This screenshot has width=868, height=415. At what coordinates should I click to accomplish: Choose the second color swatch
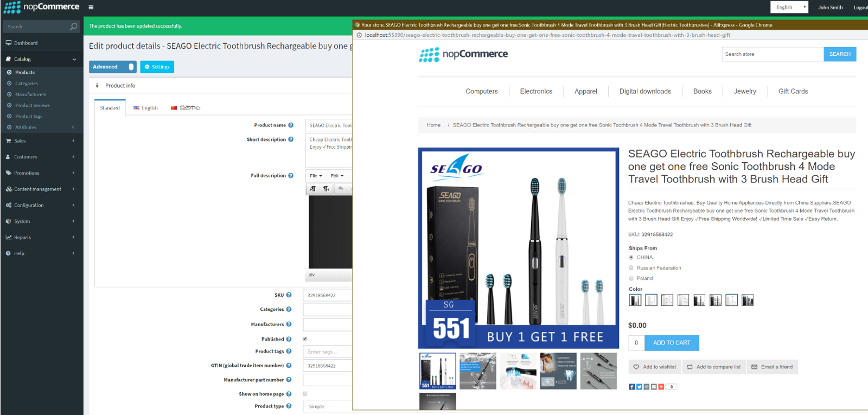tap(652, 300)
